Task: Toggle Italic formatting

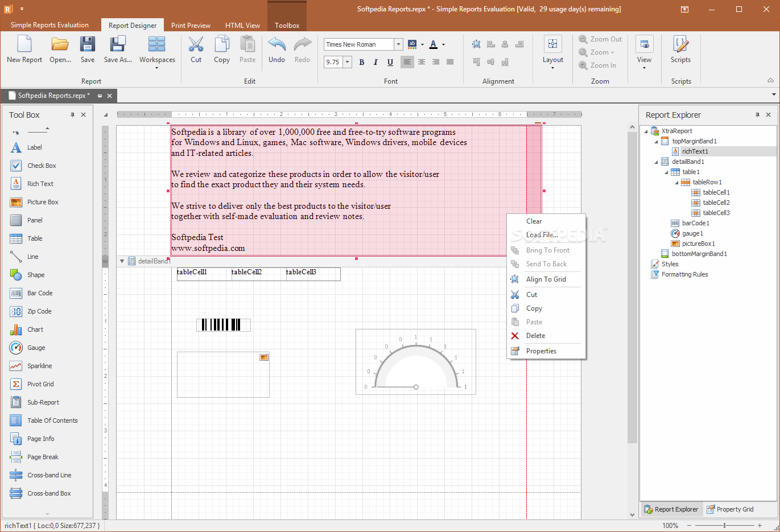Action: click(x=375, y=62)
